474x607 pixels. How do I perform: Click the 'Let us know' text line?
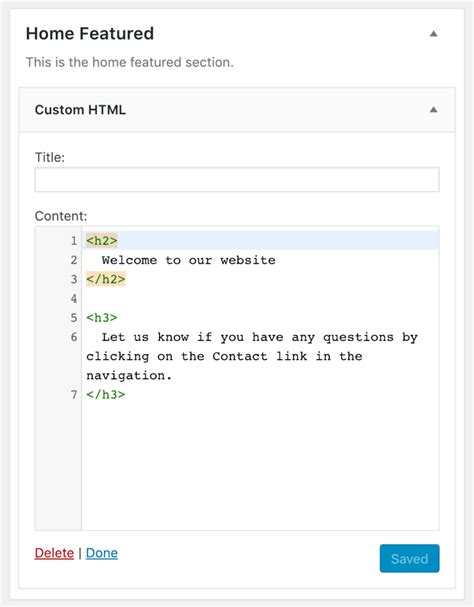coord(259,337)
